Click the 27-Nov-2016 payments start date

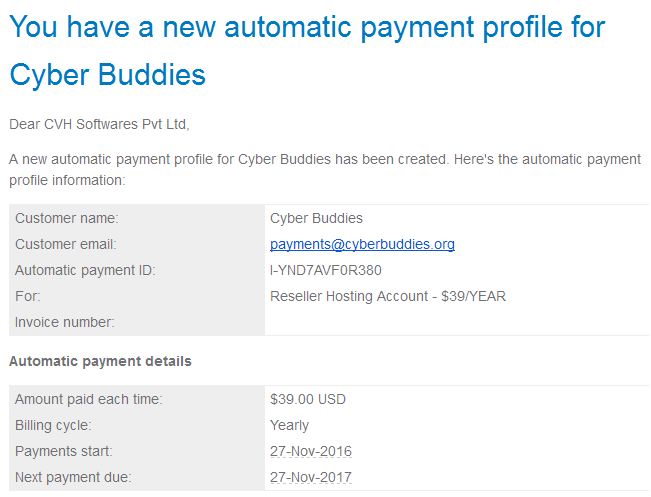click(311, 451)
